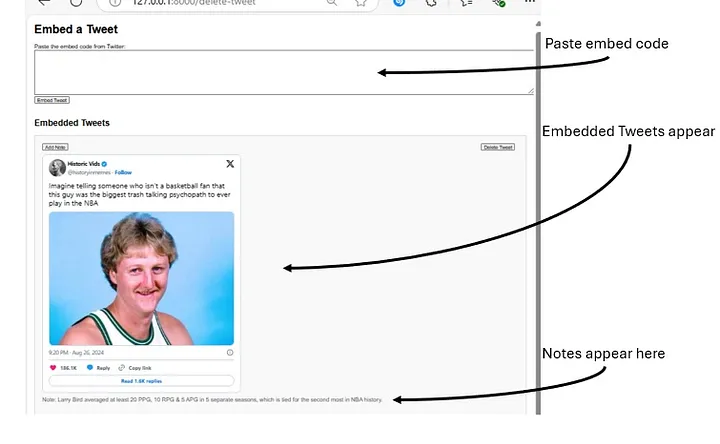This screenshot has height=444, width=720.
Task: Click the browser refresh icon
Action: [x=77, y=4]
